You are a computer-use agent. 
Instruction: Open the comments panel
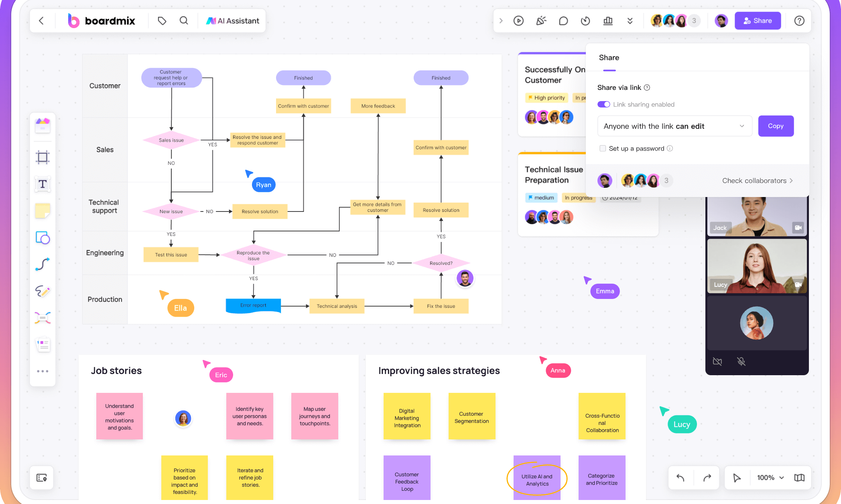pos(563,20)
